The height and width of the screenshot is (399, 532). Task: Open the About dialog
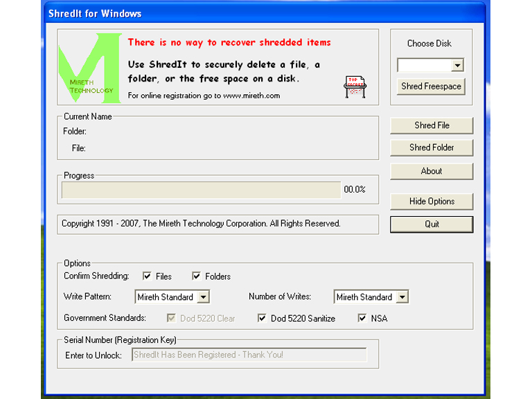pyautogui.click(x=432, y=171)
